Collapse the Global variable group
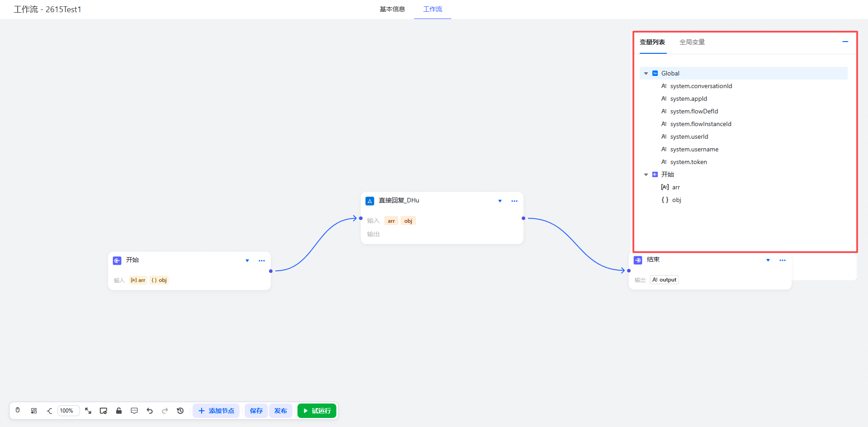Screen dimensions: 868x427 [x=646, y=73]
